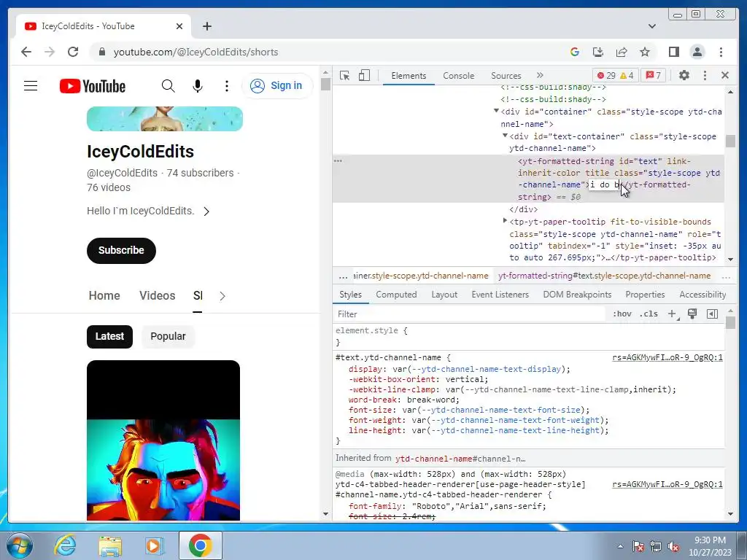This screenshot has width=747, height=560.
Task: Close the DevTools panel
Action: [x=724, y=75]
